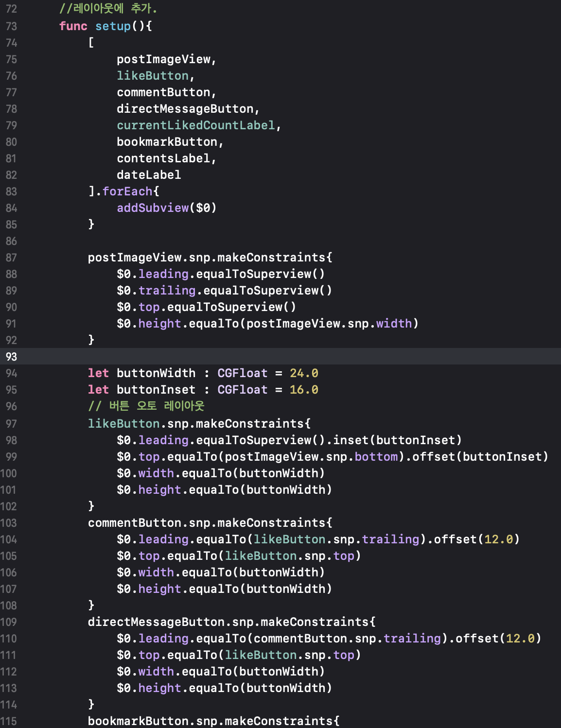Click line number 87 in the gutter

11,258
